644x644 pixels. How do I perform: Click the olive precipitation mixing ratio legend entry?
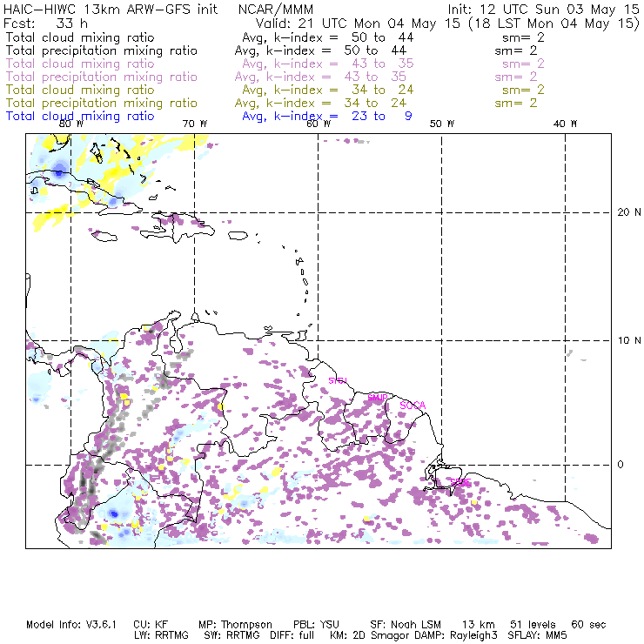tap(101, 103)
